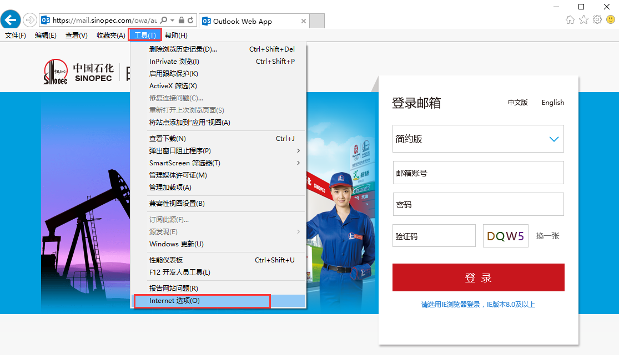Switch language to English
Viewport: 619px width, 364px height.
552,103
